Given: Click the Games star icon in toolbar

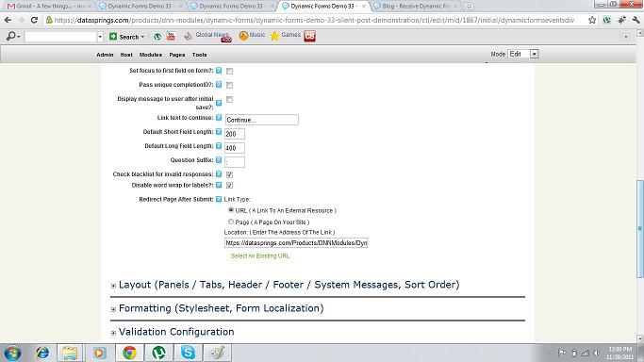Looking at the screenshot, I should [x=274, y=36].
